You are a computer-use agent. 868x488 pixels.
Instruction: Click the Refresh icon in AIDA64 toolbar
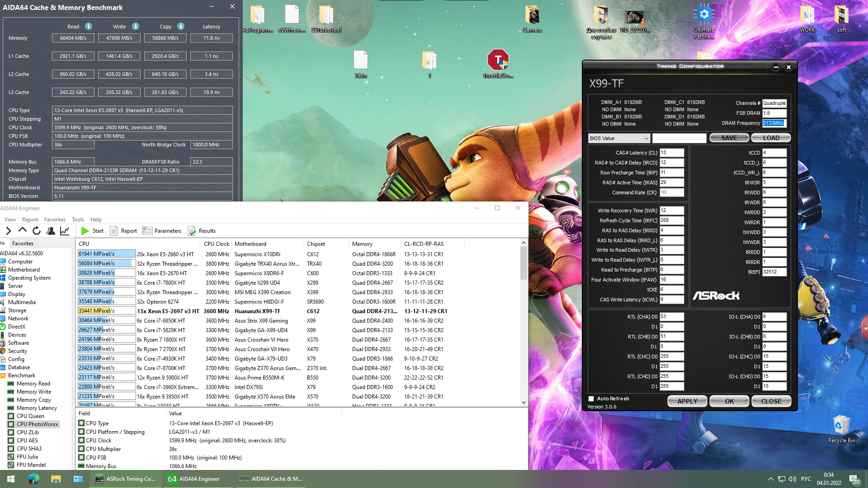(x=37, y=231)
